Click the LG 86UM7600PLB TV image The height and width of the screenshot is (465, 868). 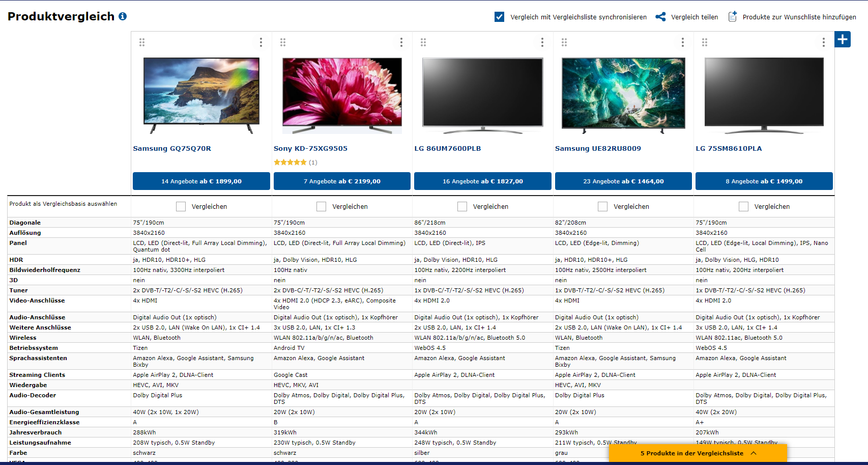point(483,95)
